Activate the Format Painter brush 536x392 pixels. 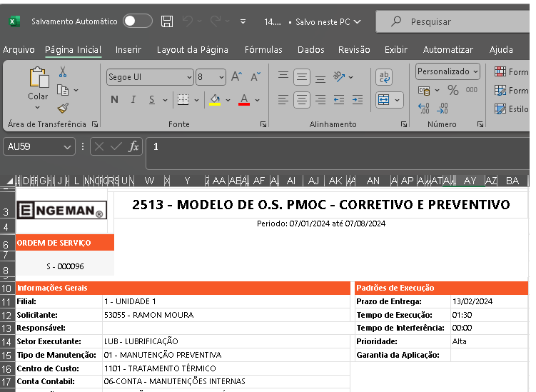point(63,108)
